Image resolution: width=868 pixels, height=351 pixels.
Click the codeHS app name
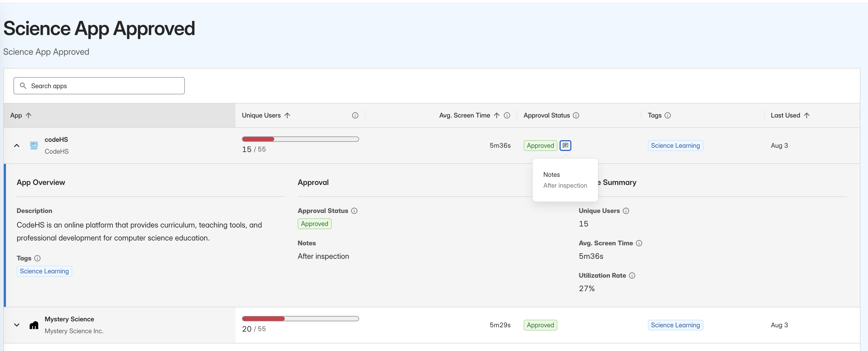coord(56,140)
